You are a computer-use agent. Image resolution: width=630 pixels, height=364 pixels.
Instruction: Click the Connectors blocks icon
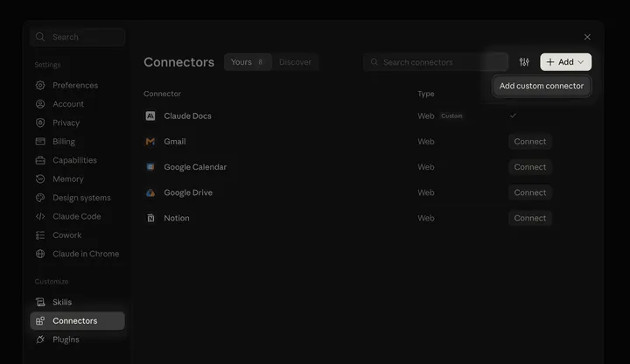(40, 320)
